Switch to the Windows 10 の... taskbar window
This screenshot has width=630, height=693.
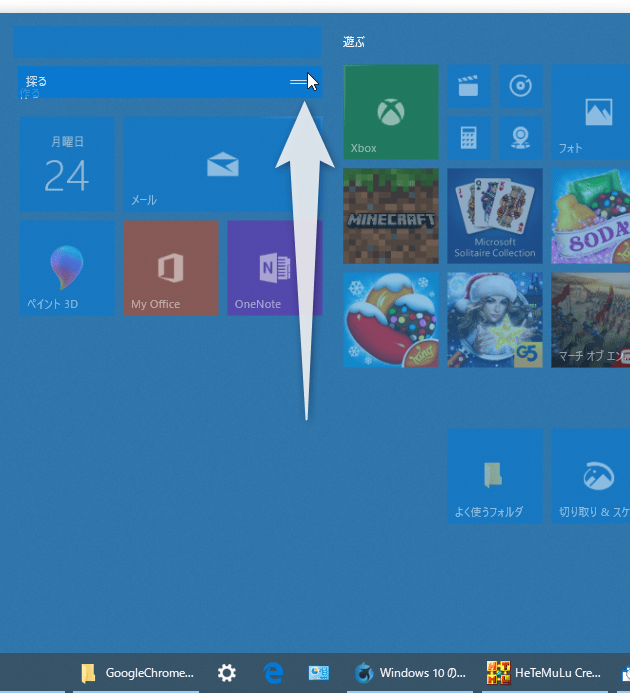click(x=410, y=673)
